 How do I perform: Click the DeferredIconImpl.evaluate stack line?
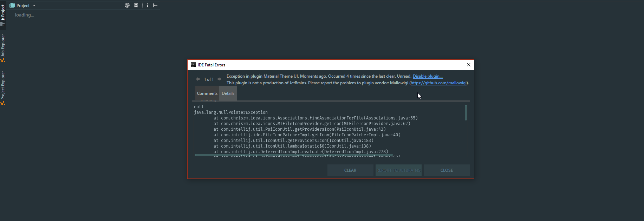click(x=301, y=152)
